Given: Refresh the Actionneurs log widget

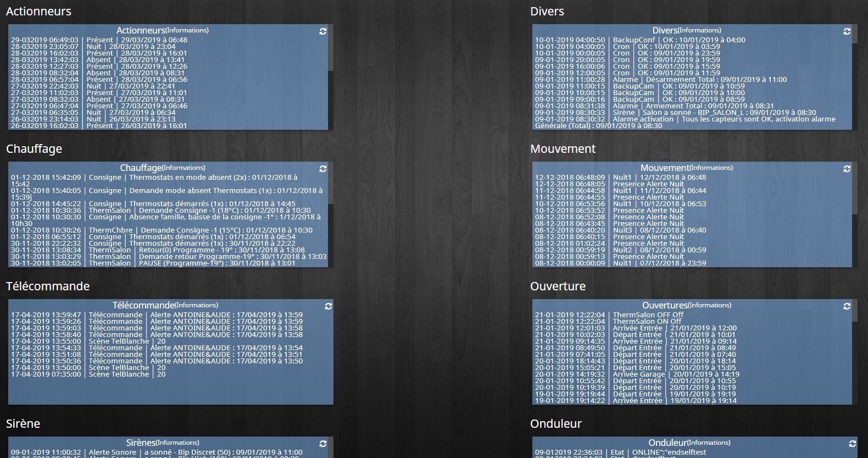Looking at the screenshot, I should coord(323,31).
